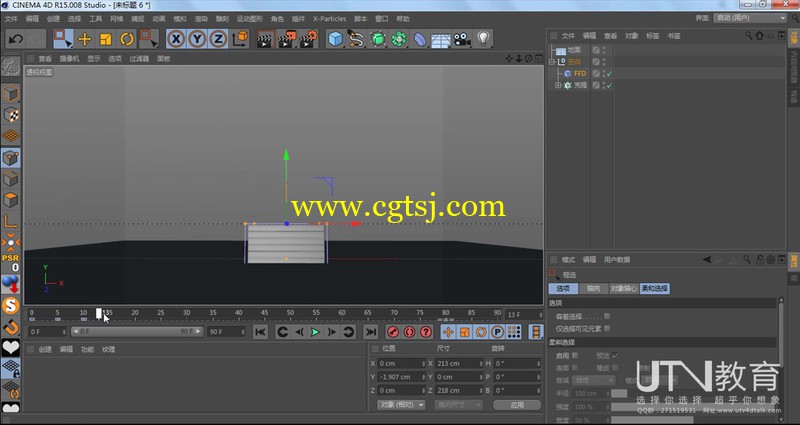The image size is (800, 425).
Task: Switch to the 柔和选择 tab
Action: [655, 288]
